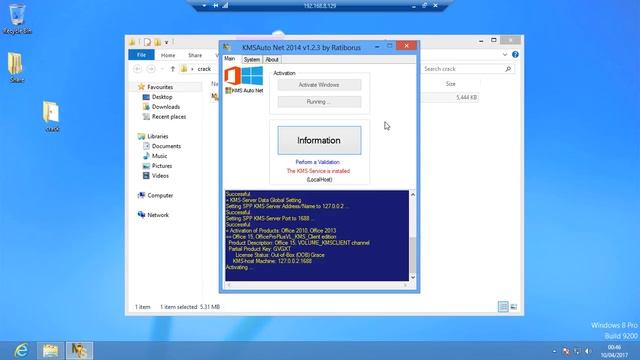Open the Recycle Bin desktop icon
Image resolution: width=640 pixels, height=360 pixels.
click(17, 19)
